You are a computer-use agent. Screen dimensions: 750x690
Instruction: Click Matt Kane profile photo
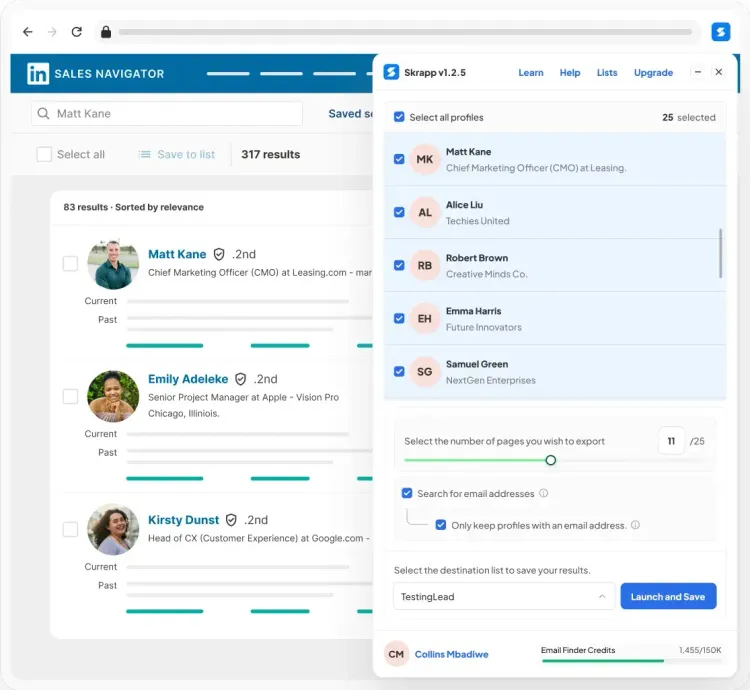pos(113,264)
